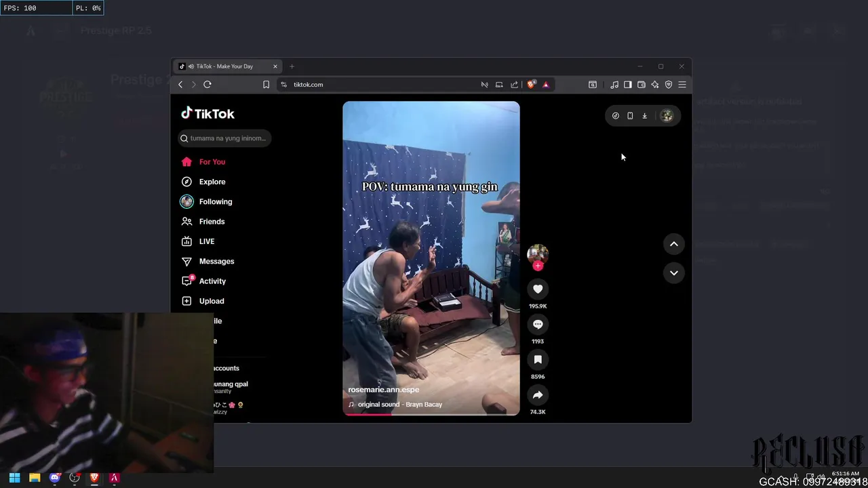
Task: Go to next video with down chevron
Action: 674,273
